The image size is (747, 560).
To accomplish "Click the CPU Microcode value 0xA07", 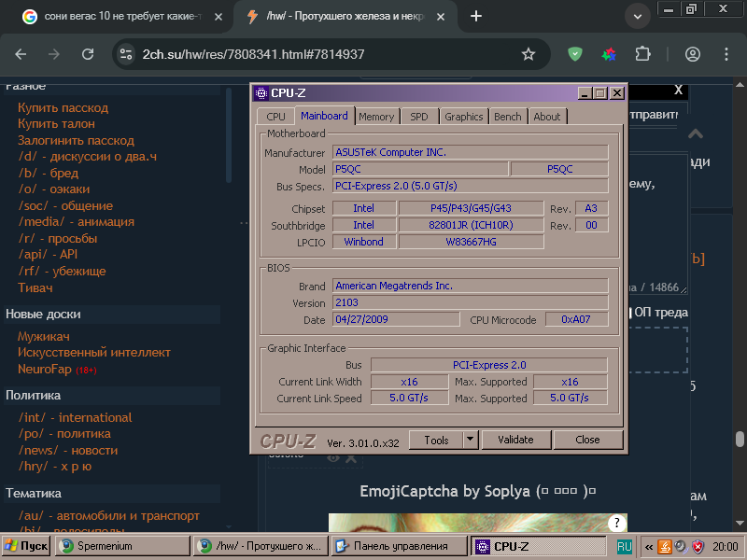I will pos(576,319).
